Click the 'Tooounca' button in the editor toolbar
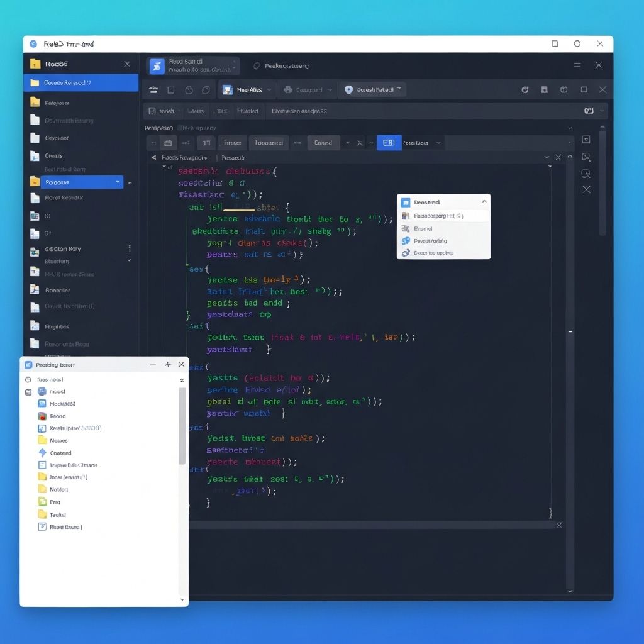The height and width of the screenshot is (644, 644). tap(269, 143)
